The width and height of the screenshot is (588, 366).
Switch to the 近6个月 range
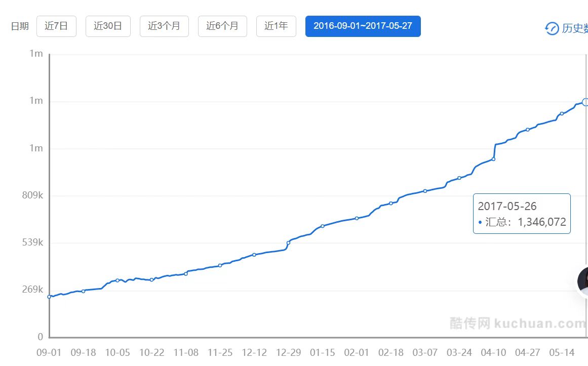(222, 26)
